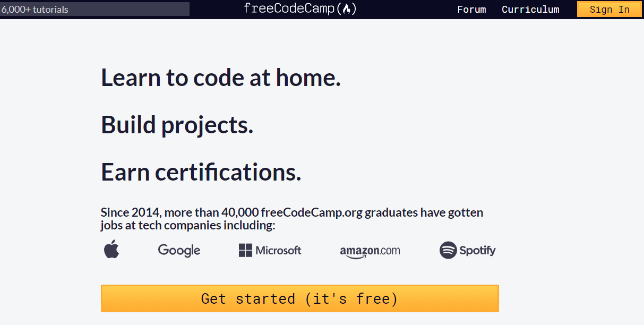Click the "Since 2014" graduates paragraph
Image resolution: width=644 pixels, height=325 pixels.
(291, 219)
